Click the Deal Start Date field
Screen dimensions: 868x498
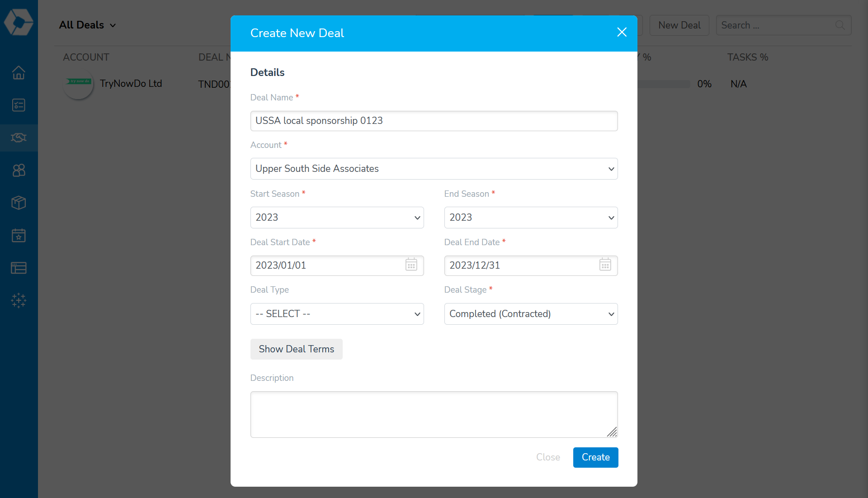pos(337,266)
